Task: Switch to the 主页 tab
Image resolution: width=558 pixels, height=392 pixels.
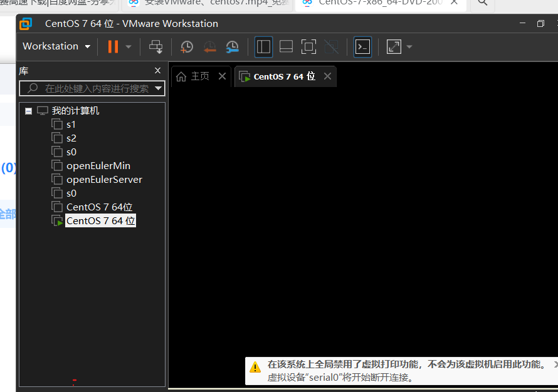Action: coord(200,76)
